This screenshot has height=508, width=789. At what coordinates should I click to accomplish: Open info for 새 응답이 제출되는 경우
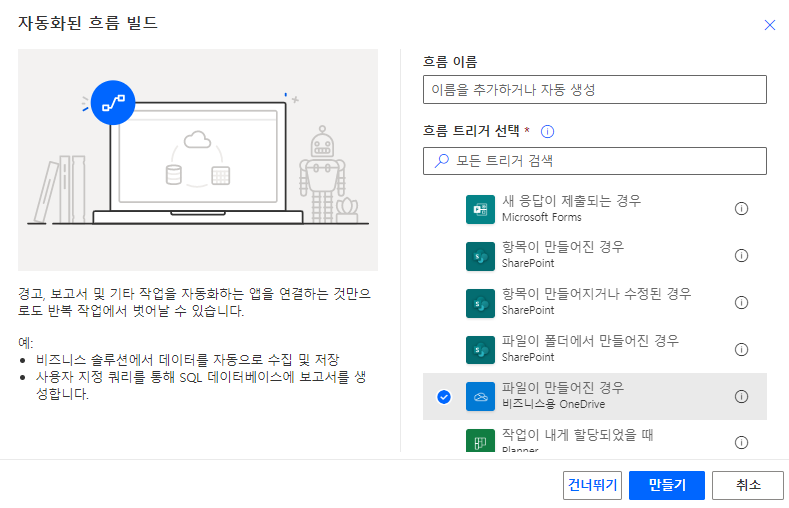coord(741,209)
